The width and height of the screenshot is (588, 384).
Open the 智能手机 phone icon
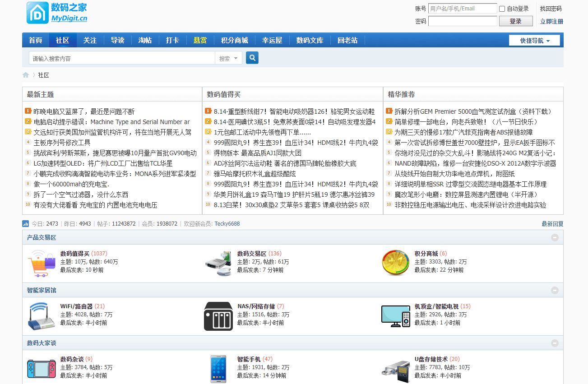click(x=218, y=369)
